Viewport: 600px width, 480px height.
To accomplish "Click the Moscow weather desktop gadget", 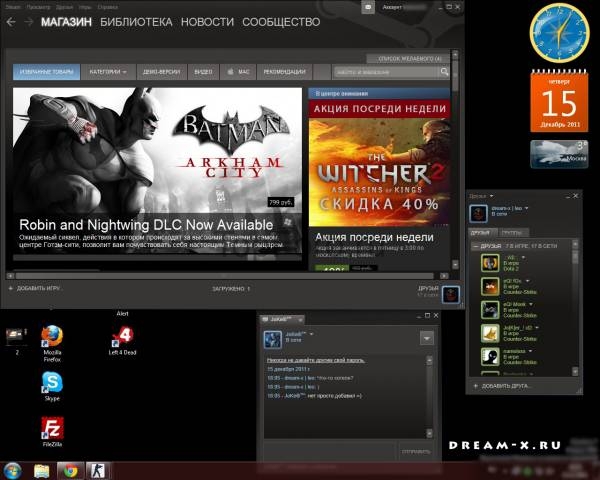I will (559, 154).
